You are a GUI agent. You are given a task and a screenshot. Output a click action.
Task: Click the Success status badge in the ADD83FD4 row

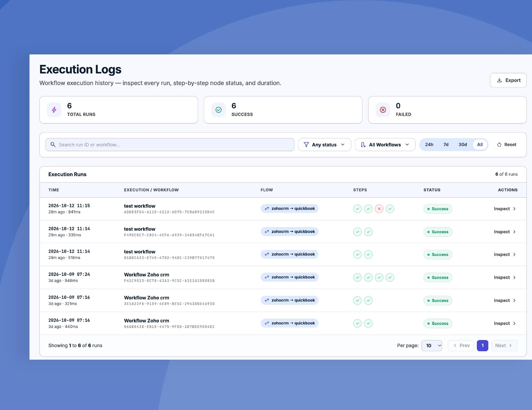[438, 209]
